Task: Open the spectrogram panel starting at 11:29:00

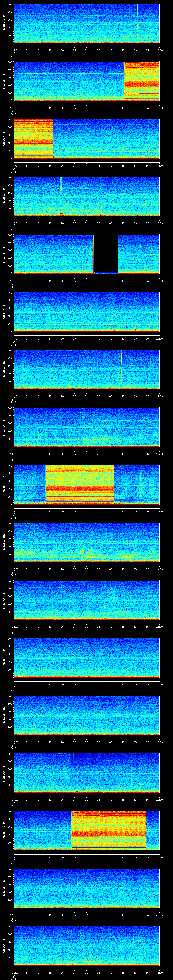Action: (86, 888)
